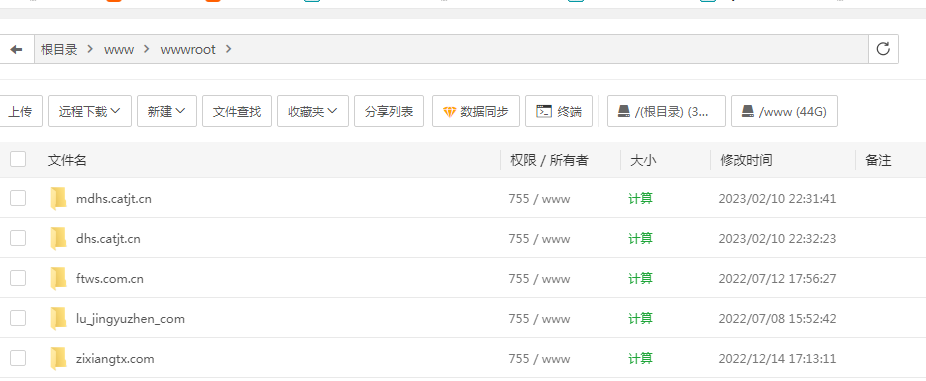Viewport: 926px width, 381px height.
Task: Click the 备注 column header
Action: [878, 160]
